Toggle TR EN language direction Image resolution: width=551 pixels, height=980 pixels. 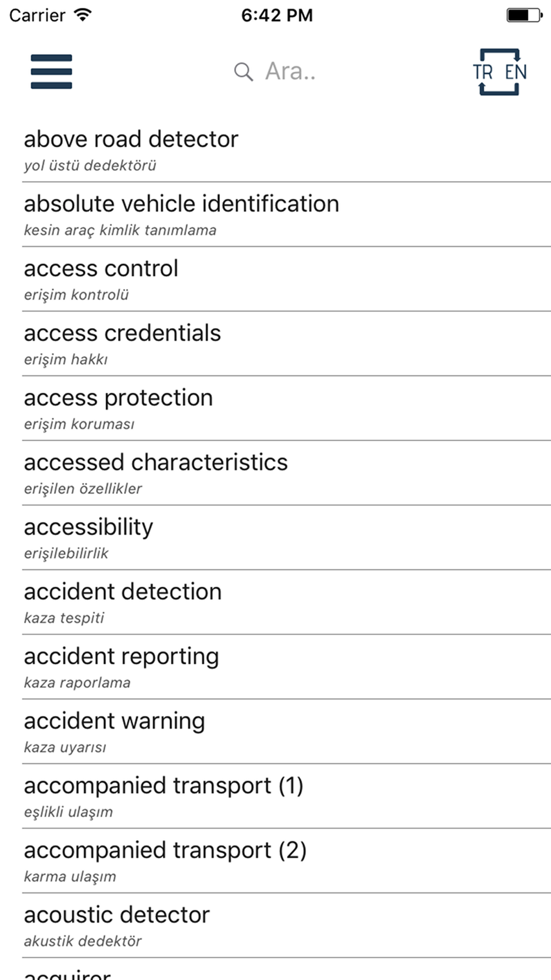(x=499, y=72)
